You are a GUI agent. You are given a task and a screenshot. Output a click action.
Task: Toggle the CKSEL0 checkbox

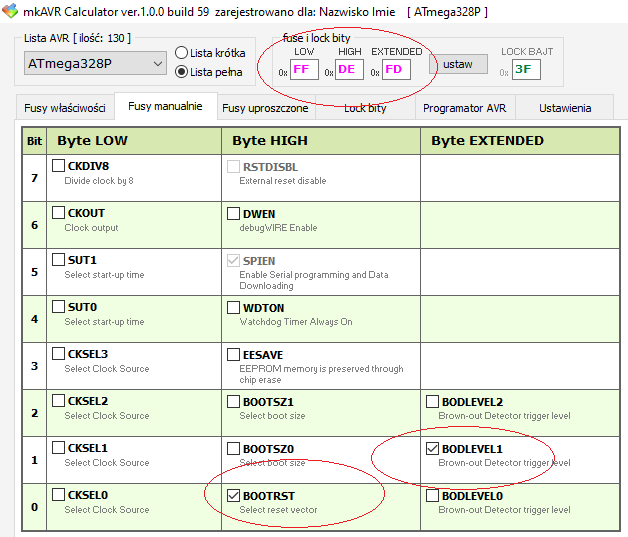point(58,495)
